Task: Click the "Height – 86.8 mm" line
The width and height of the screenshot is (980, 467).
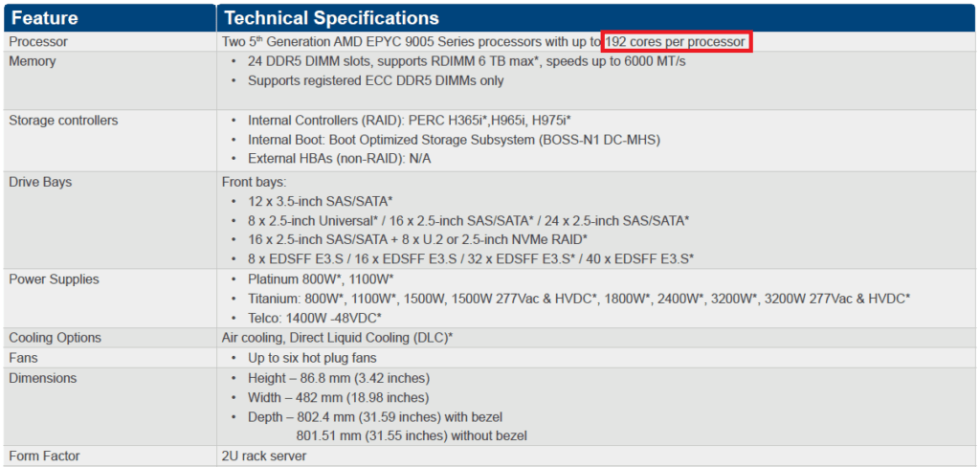Action: 338,378
